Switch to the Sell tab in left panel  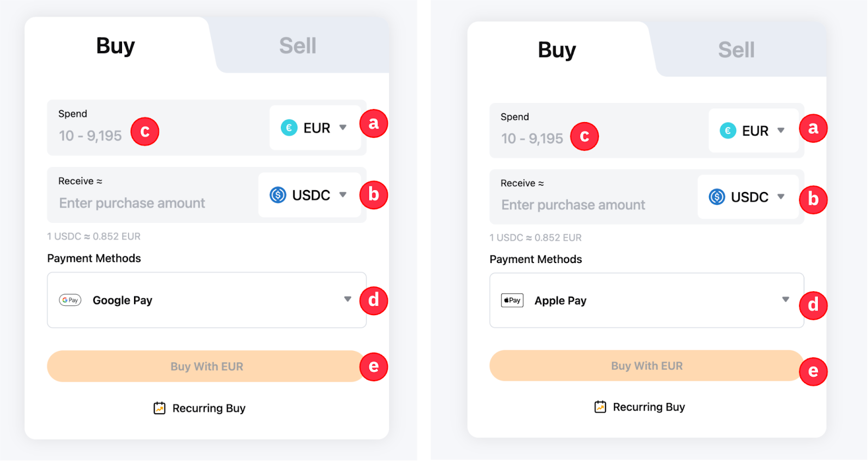coord(297,46)
